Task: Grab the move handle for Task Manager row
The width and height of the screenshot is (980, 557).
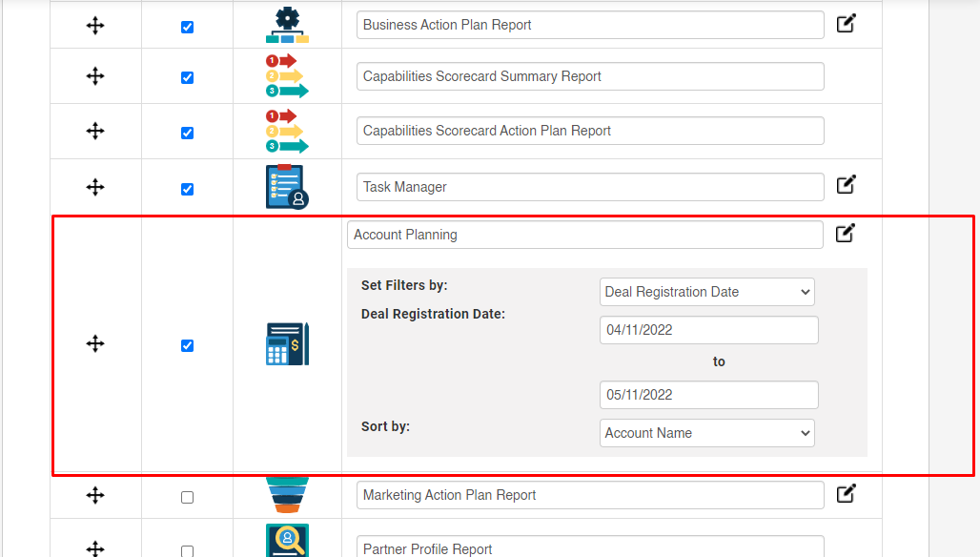Action: click(x=95, y=187)
